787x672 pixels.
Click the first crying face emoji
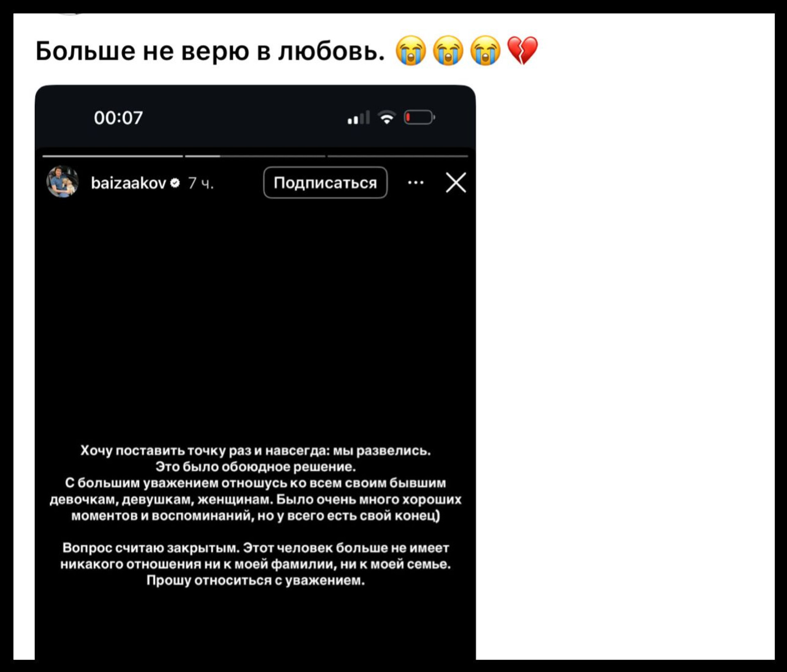pyautogui.click(x=411, y=50)
